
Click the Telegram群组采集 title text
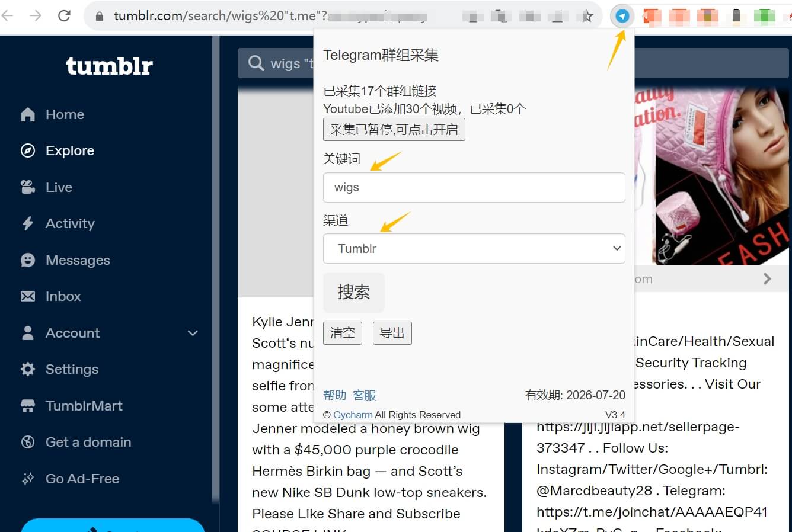381,55
